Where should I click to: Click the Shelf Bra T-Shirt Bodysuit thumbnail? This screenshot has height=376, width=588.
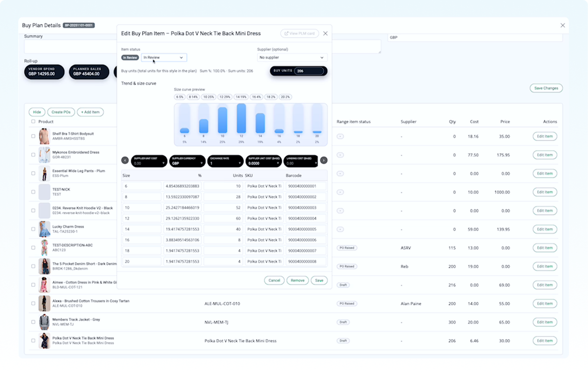coord(44,136)
